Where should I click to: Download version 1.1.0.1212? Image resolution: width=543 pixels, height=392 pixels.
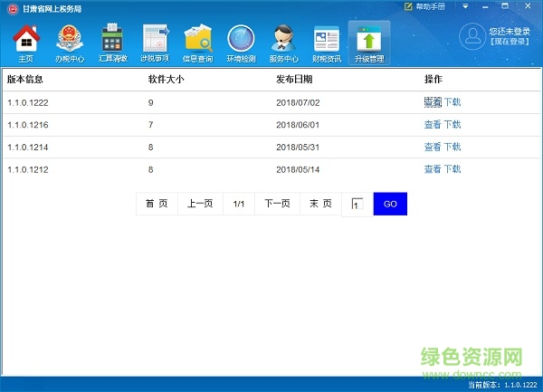click(452, 168)
